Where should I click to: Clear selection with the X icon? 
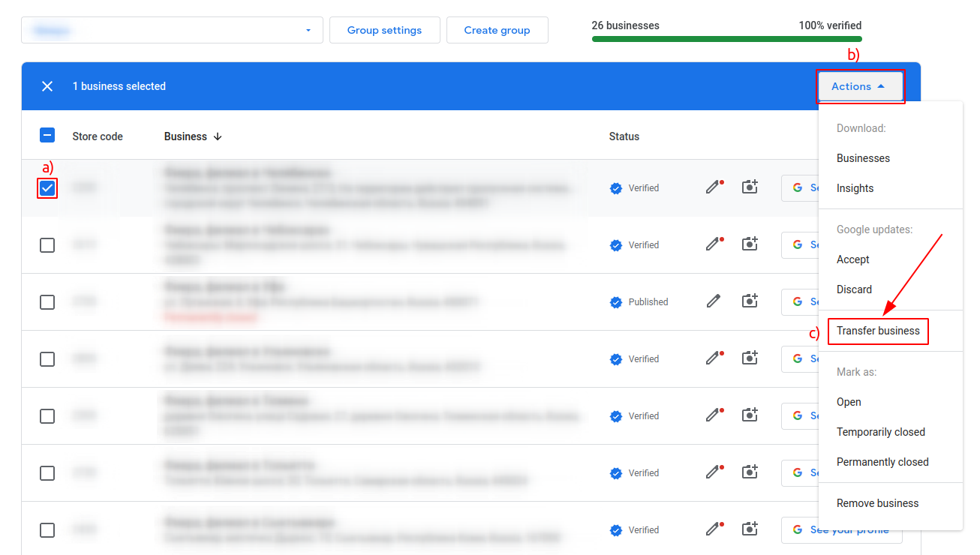47,86
